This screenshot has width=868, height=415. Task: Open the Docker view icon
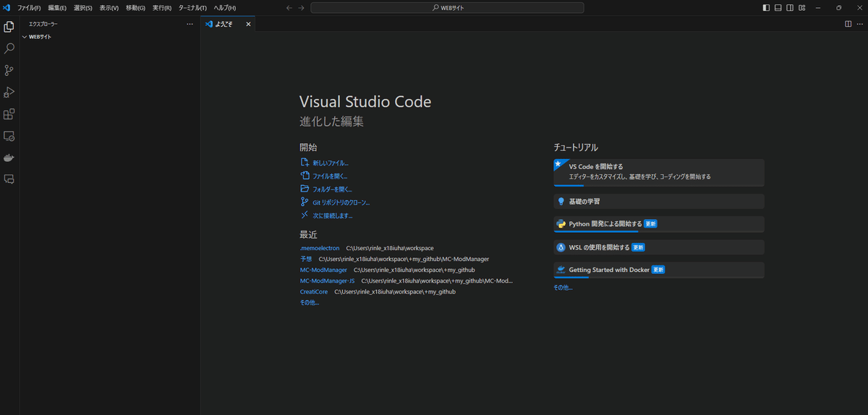[x=9, y=157]
